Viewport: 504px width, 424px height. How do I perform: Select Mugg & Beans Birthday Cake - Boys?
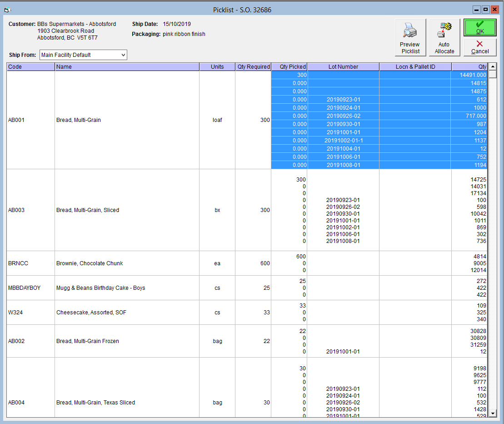tap(127, 288)
